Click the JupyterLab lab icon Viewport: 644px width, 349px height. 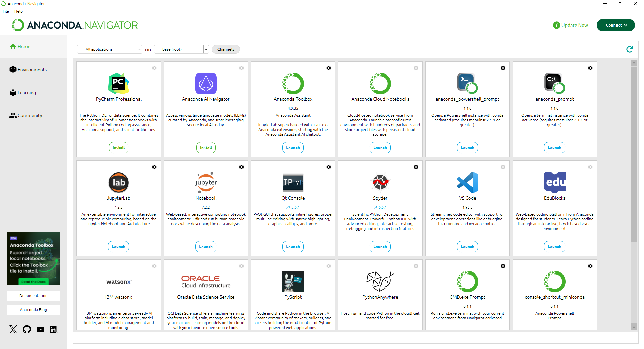click(119, 183)
